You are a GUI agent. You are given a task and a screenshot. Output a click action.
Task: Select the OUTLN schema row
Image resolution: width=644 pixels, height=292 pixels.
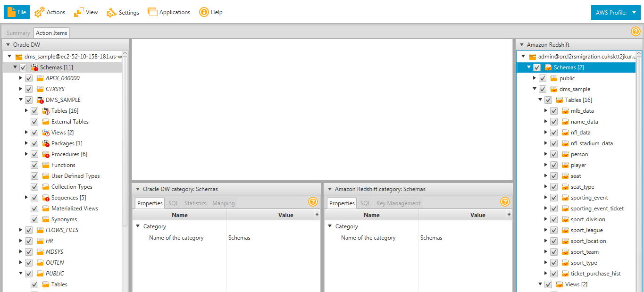62,263
